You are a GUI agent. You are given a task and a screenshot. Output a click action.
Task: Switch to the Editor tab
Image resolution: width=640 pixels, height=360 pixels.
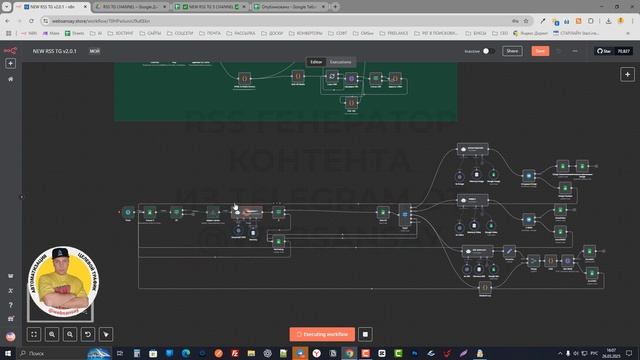click(x=316, y=62)
